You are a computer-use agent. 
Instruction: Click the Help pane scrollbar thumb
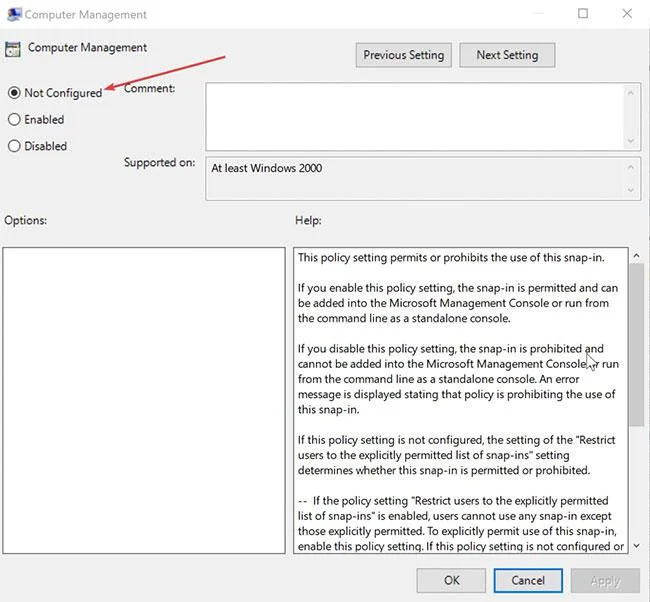[636, 344]
